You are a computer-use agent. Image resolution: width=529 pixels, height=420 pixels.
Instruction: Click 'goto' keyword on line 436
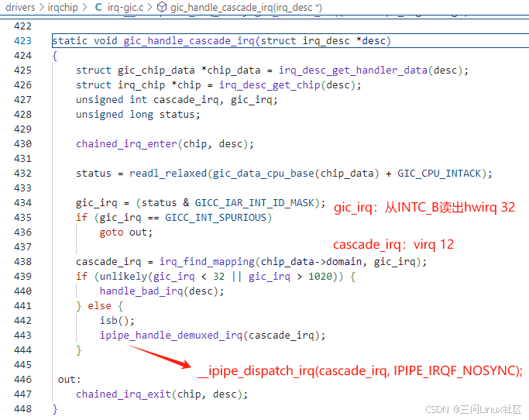[112, 232]
